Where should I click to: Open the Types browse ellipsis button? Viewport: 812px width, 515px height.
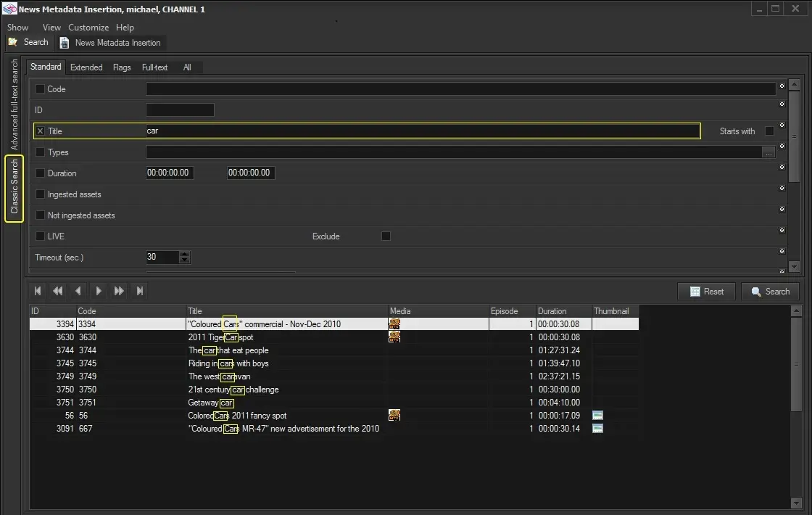tap(768, 152)
